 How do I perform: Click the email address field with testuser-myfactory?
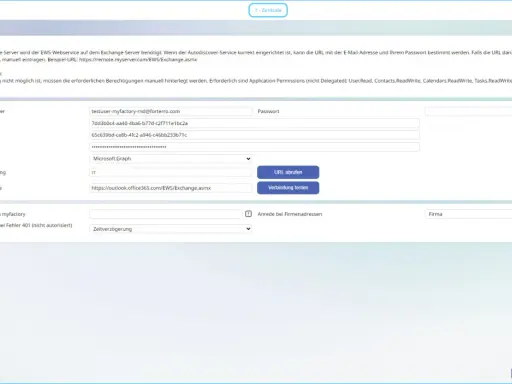click(171, 111)
